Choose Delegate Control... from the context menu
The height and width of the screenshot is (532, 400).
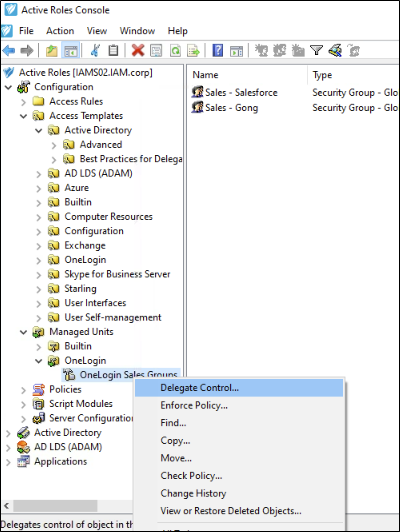pos(239,388)
